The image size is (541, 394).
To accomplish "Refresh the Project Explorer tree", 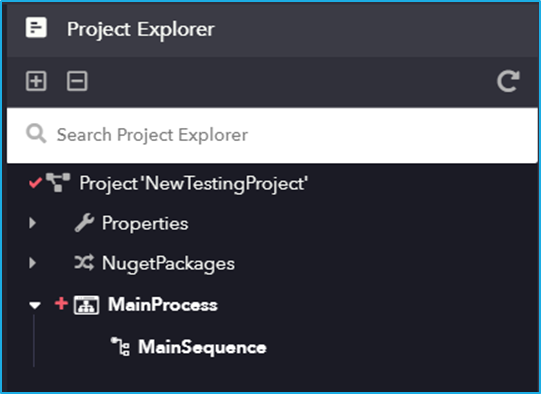I will click(x=508, y=81).
